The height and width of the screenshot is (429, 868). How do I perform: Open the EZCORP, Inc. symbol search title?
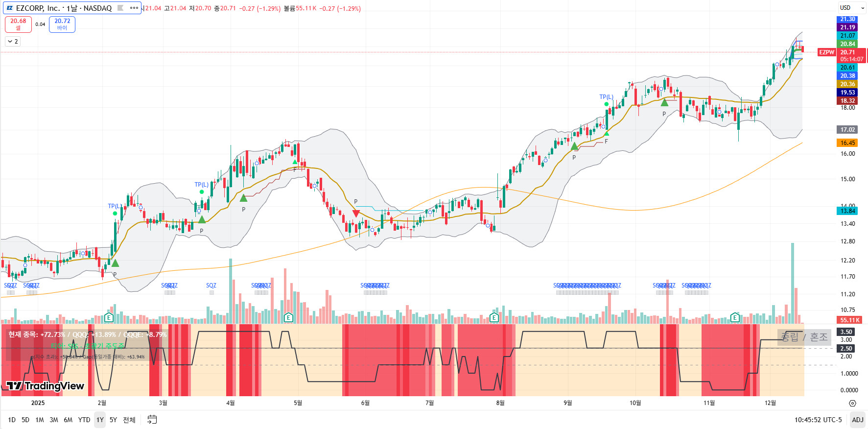64,8
